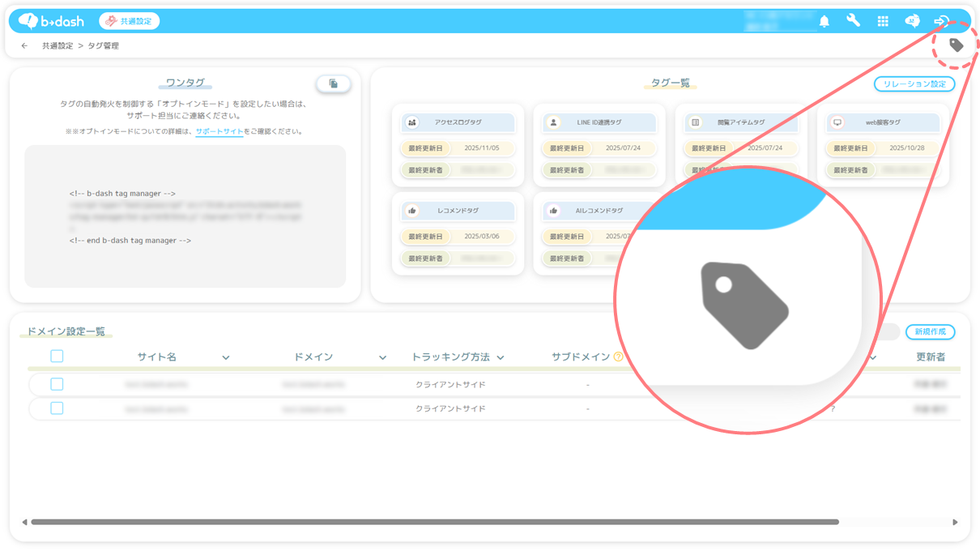Open the トラッキング方法 column dropdown
Screen dimensions: 980x551
pos(501,357)
